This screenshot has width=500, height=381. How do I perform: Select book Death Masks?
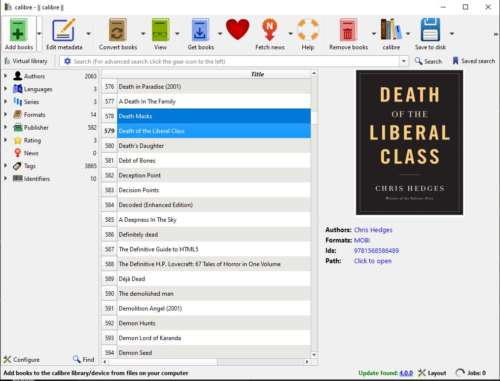(x=214, y=116)
